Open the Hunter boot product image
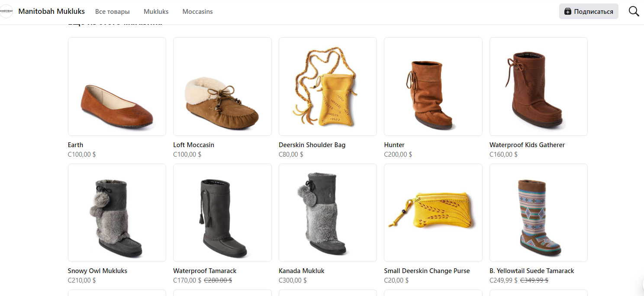This screenshot has height=296, width=644. (x=433, y=87)
